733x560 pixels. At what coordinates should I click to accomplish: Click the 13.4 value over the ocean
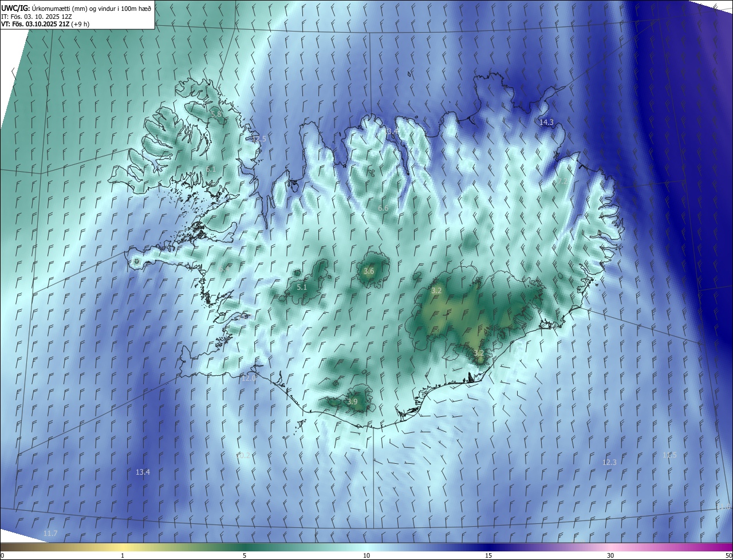(x=143, y=472)
